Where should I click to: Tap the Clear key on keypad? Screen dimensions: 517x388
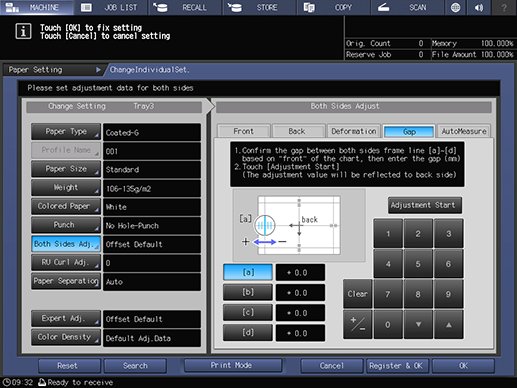[357, 294]
